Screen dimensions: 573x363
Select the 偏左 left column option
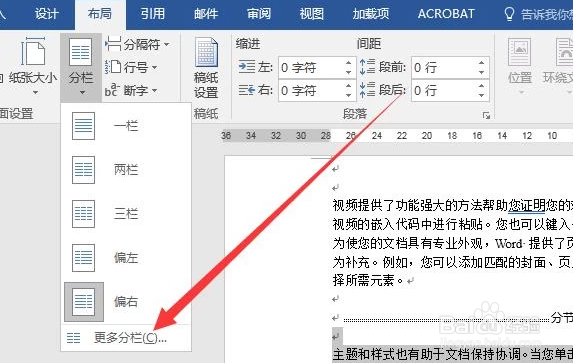126,258
